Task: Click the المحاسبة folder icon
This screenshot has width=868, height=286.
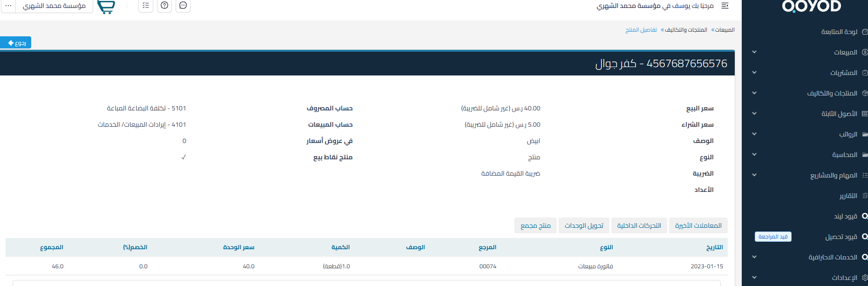Action: pos(865,155)
